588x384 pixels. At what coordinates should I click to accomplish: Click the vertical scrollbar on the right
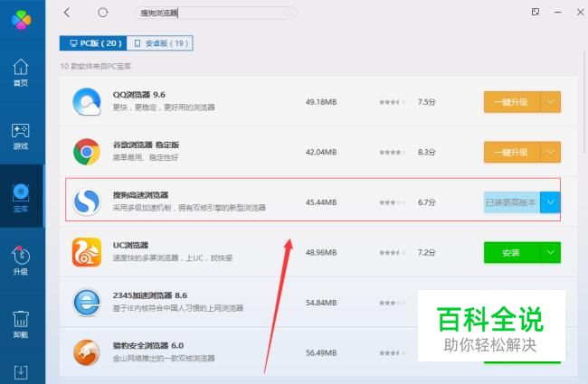pos(583,103)
